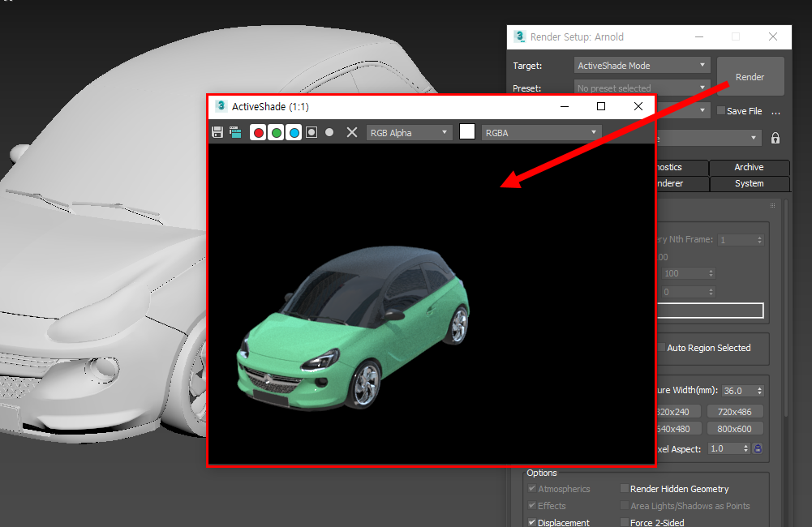
Task: Toggle the Atmospherics checkbox
Action: 532,488
